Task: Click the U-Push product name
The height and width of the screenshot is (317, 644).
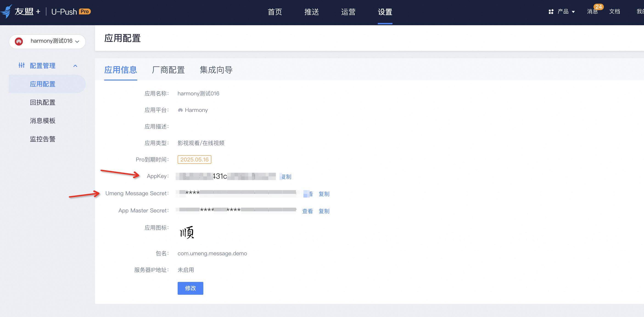Action: click(x=64, y=12)
